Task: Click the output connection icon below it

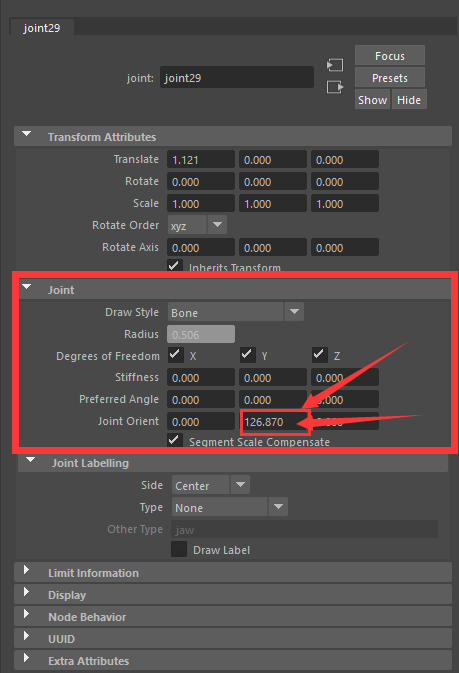Action: click(335, 87)
